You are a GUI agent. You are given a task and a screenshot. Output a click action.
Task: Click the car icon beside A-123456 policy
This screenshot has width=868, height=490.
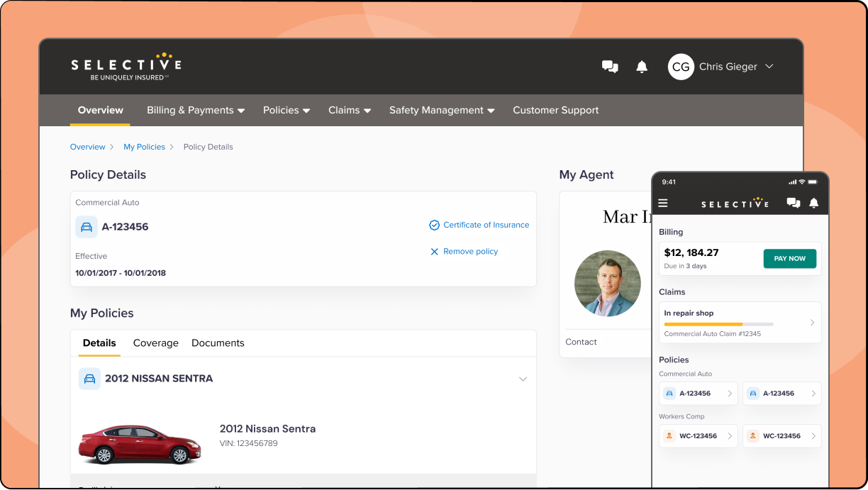tap(87, 227)
